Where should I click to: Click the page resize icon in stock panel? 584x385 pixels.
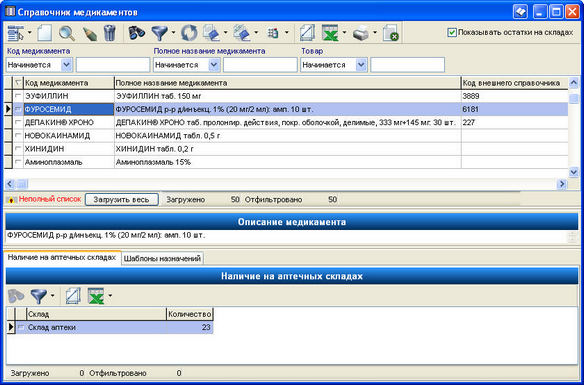73,296
